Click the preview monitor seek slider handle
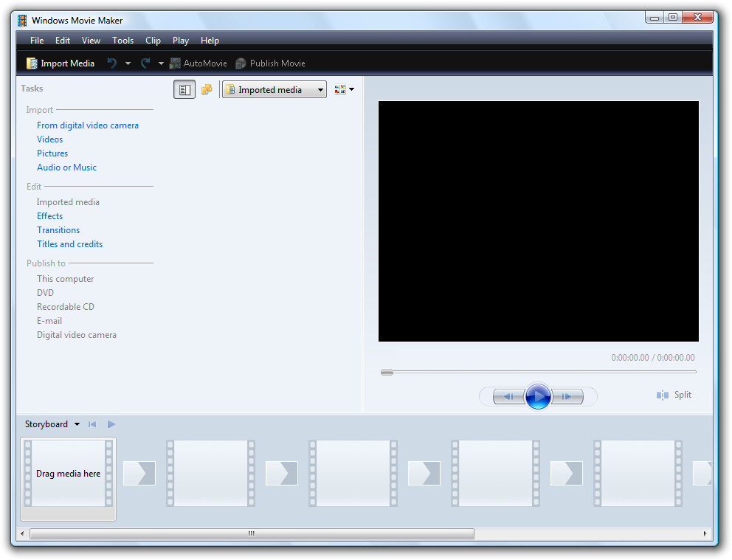 (x=387, y=372)
